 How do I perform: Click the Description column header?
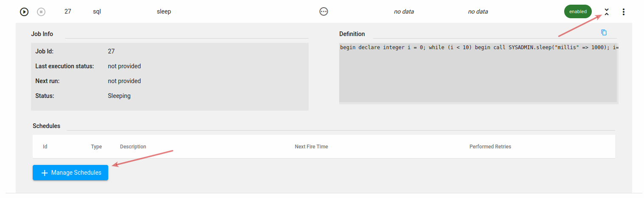[x=133, y=147]
